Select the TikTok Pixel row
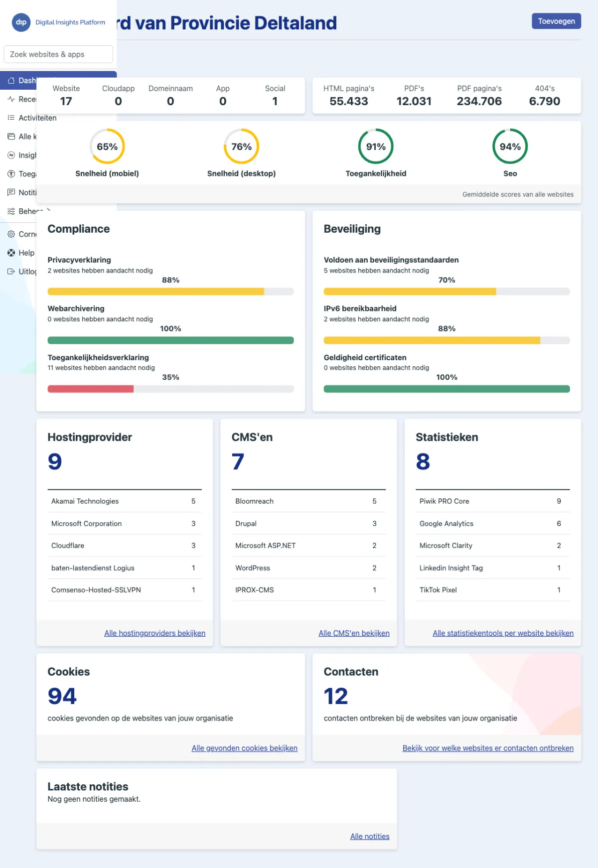The image size is (598, 868). [493, 590]
